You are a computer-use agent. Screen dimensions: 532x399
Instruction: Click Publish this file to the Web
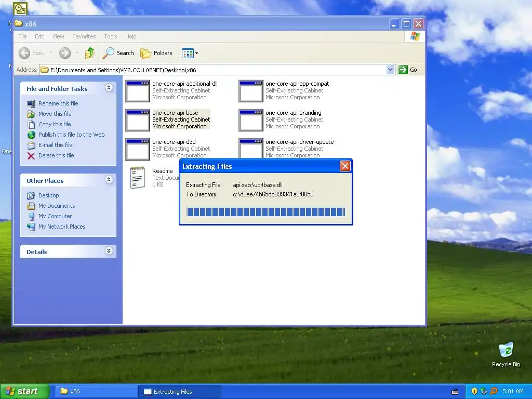click(72, 135)
